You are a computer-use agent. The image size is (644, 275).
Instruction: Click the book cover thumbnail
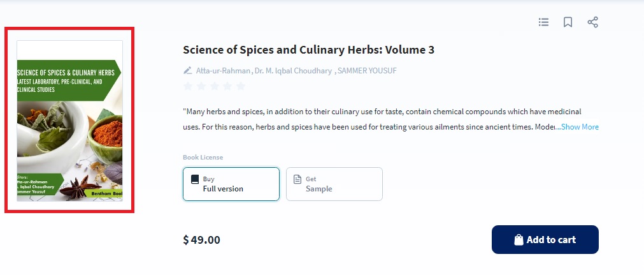tap(69, 121)
